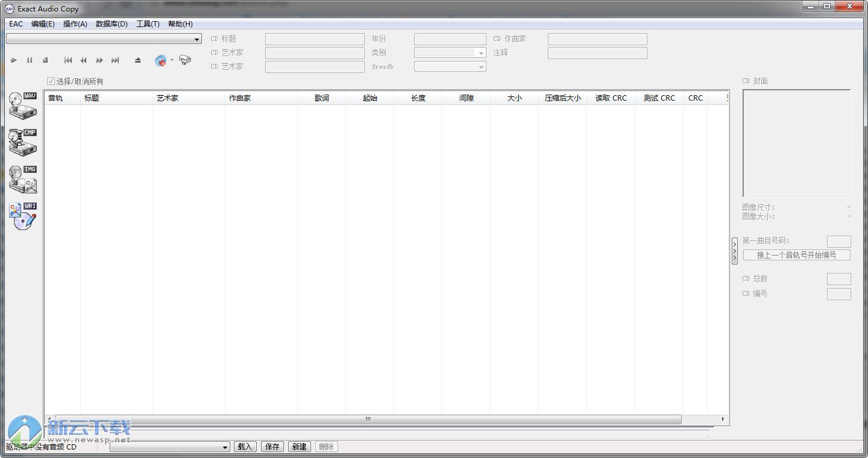This screenshot has width=868, height=458.
Task: Click the 长度 column header
Action: [x=418, y=98]
